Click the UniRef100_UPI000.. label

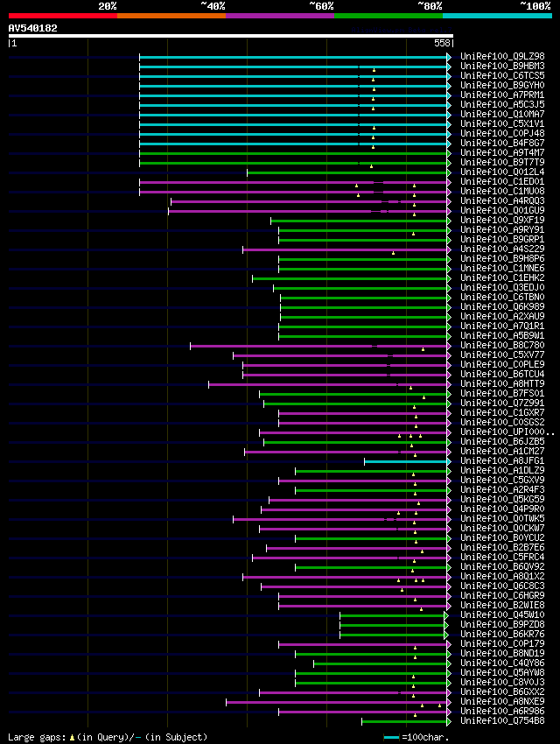point(507,432)
